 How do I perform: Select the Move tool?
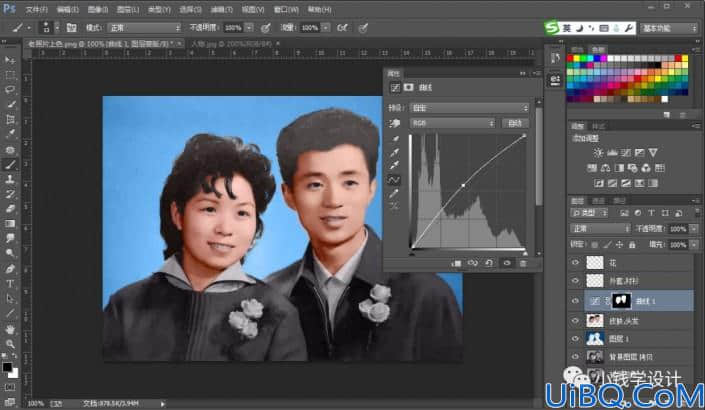click(9, 60)
